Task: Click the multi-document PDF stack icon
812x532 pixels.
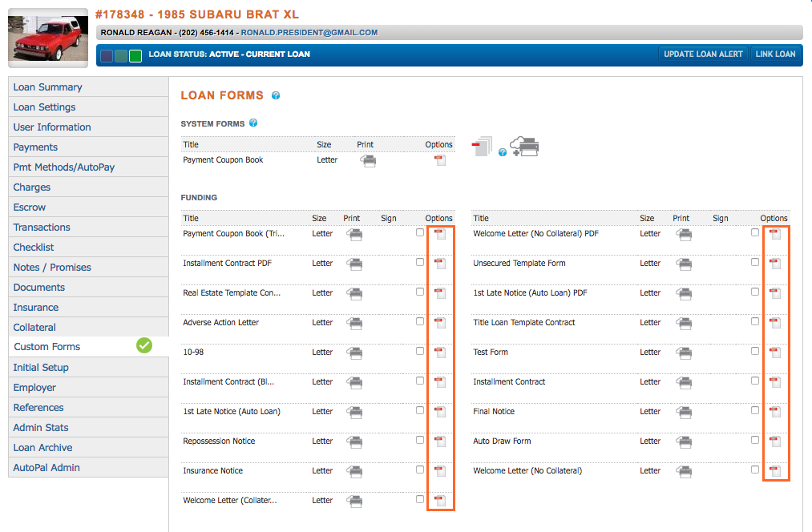Action: [482, 147]
